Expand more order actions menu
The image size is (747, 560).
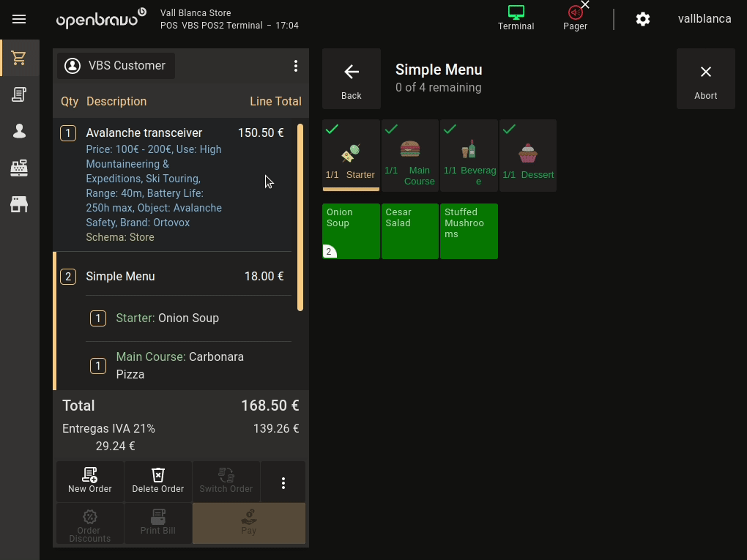click(283, 482)
